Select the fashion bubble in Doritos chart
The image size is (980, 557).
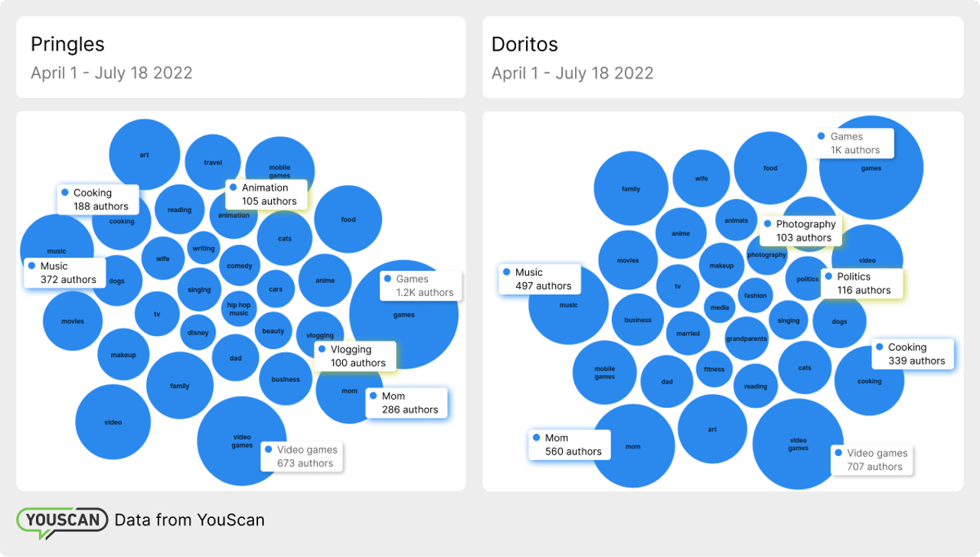(x=755, y=295)
